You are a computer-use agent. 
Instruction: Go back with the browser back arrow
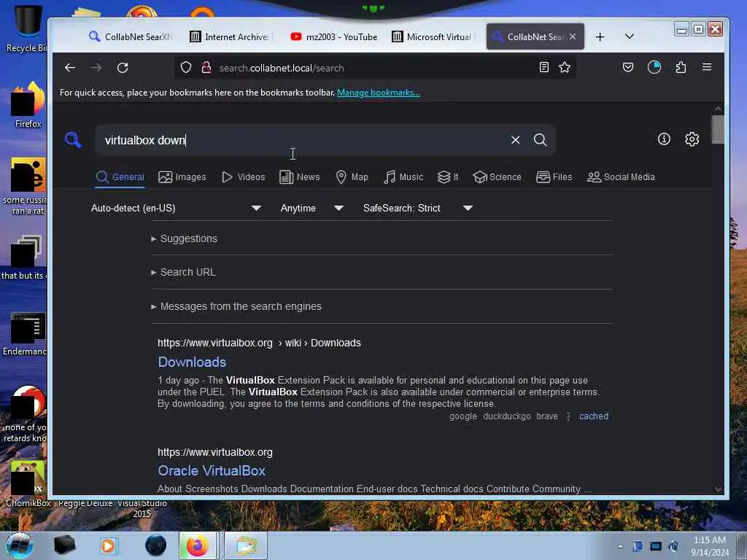(x=70, y=68)
